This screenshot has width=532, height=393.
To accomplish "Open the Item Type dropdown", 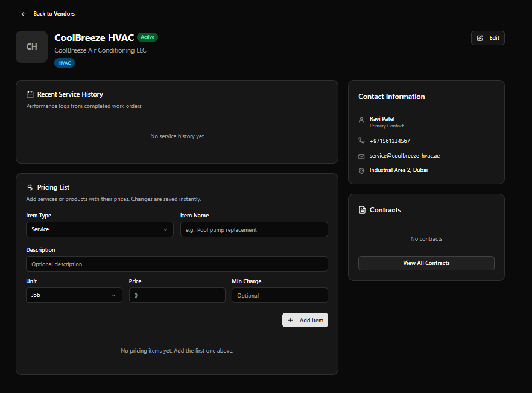I will click(x=100, y=229).
